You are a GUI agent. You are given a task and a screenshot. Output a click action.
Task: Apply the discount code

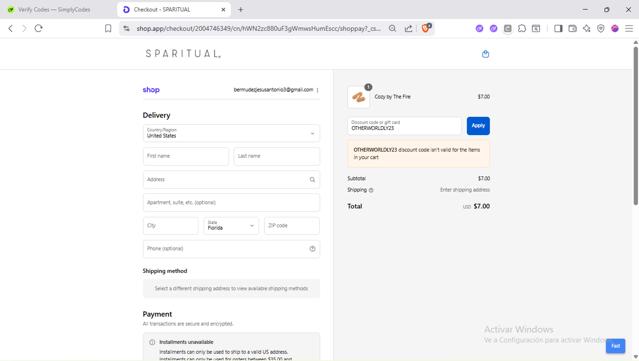point(478,126)
